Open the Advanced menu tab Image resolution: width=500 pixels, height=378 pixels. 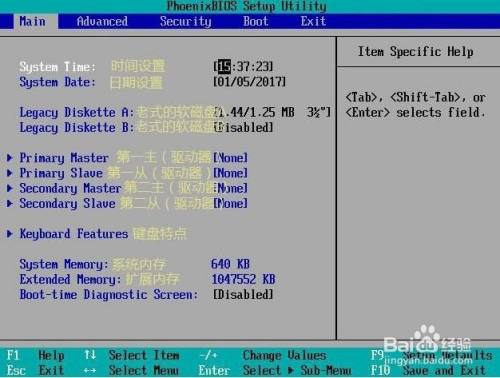click(102, 21)
